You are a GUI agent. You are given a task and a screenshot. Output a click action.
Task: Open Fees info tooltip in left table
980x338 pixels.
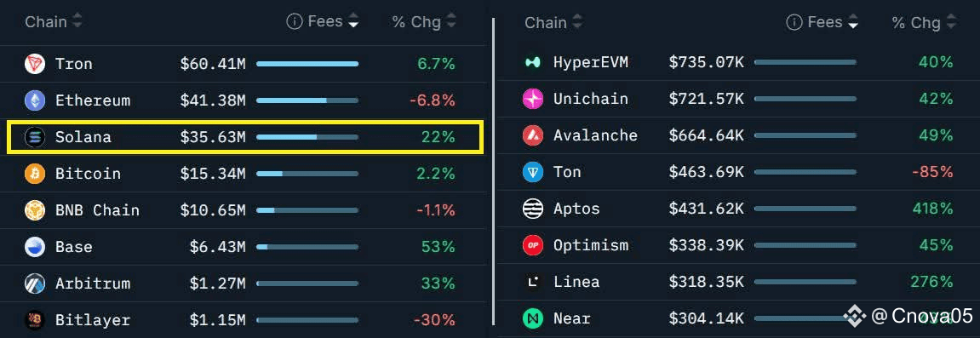pos(294,22)
